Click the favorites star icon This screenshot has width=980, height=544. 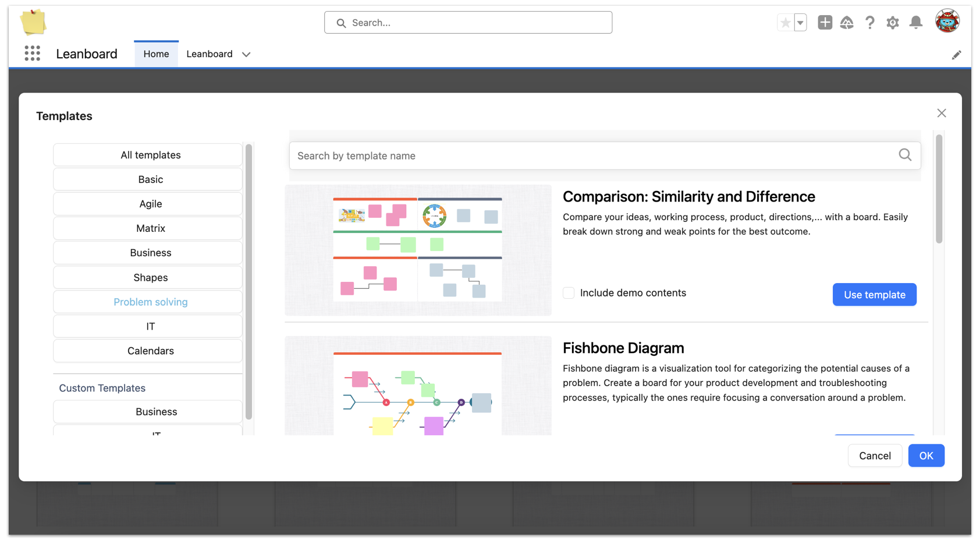[x=785, y=23]
